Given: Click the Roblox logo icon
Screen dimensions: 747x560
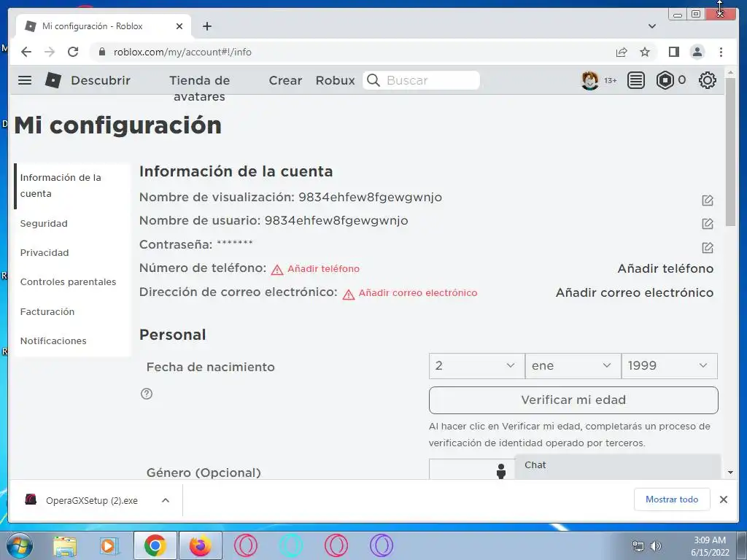Looking at the screenshot, I should [x=53, y=80].
